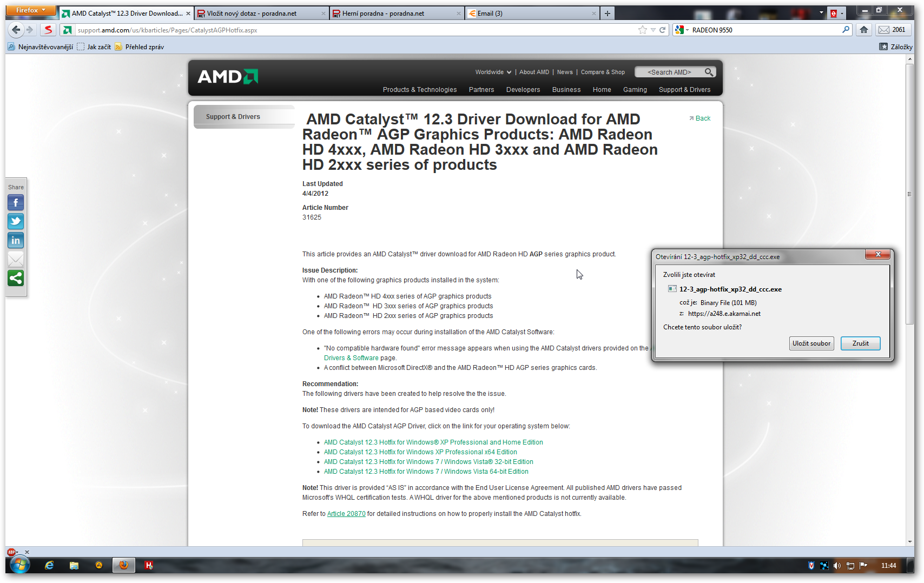
Task: Click the AMD logo
Action: coord(228,77)
